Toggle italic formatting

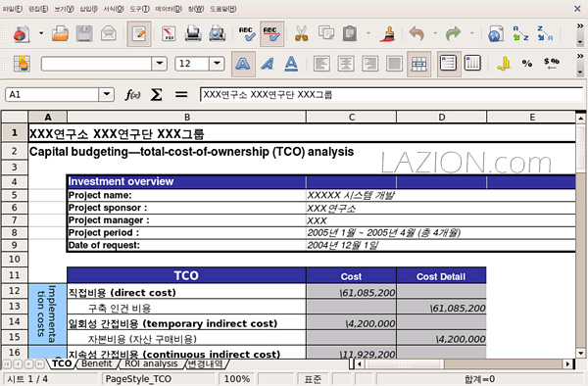[268, 64]
